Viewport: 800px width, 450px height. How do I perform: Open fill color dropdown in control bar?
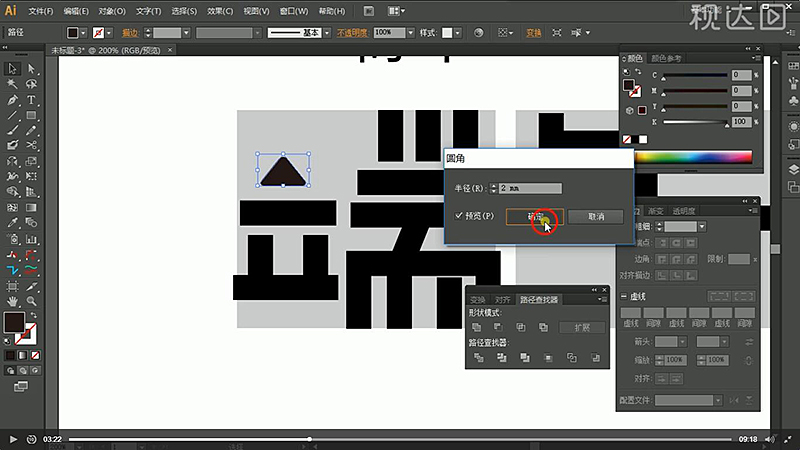click(x=83, y=33)
